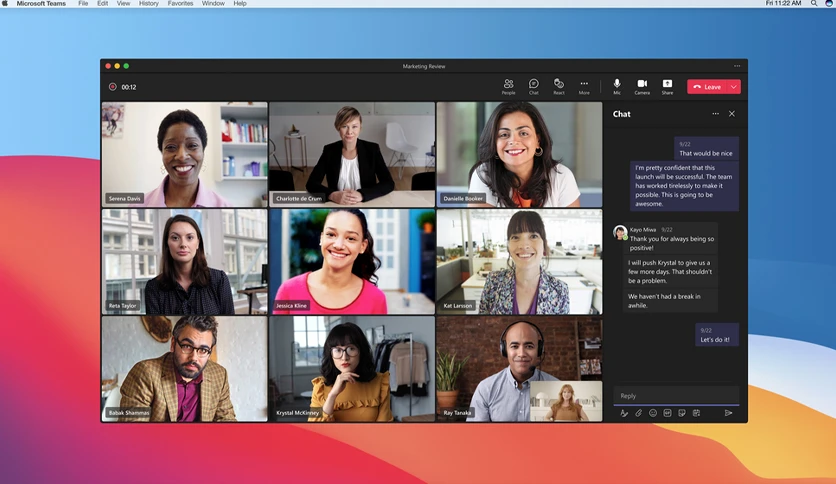Click the 00:12 recording timer
This screenshot has width=836, height=484.
(x=128, y=87)
